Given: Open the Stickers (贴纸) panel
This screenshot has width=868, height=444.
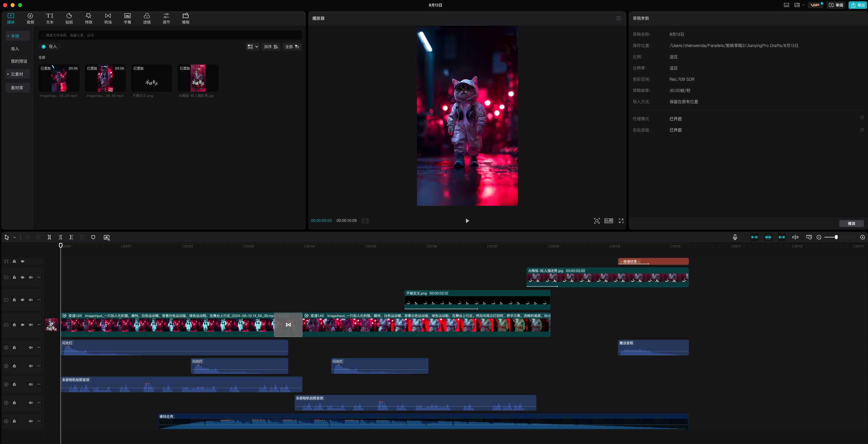Looking at the screenshot, I should (69, 18).
